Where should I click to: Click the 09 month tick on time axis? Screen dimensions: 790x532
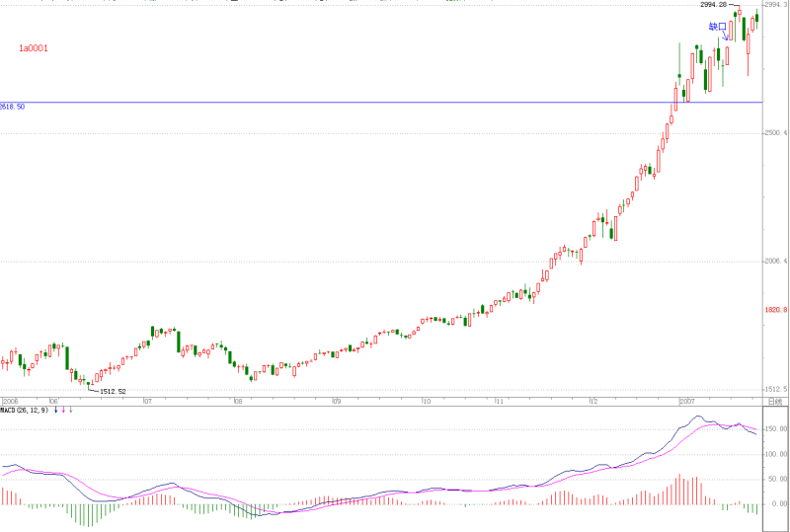tap(337, 402)
